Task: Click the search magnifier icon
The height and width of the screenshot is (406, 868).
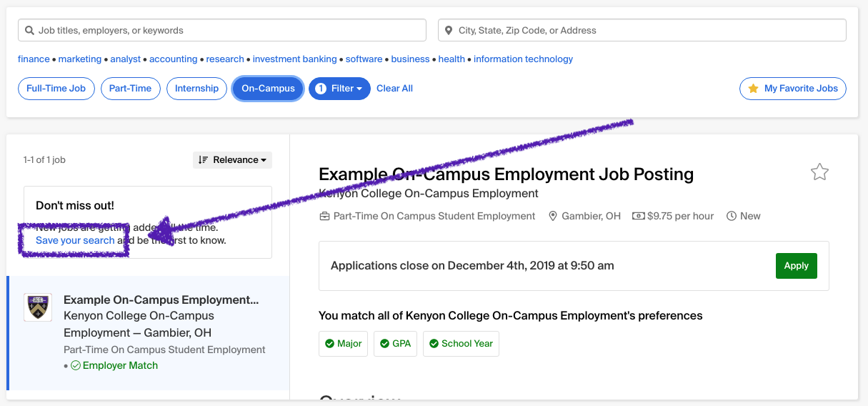Action: (x=29, y=31)
